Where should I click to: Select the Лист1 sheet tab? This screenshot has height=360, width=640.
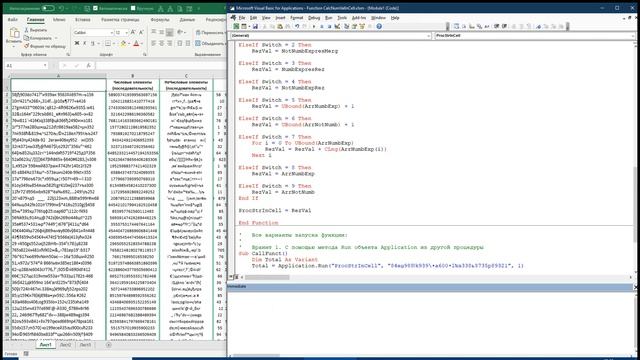[x=45, y=345]
